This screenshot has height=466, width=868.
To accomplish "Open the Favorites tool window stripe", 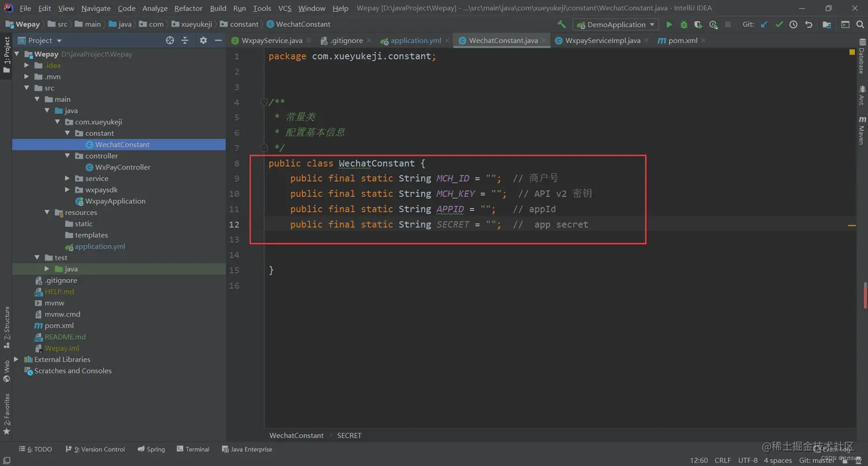I will click(6, 414).
